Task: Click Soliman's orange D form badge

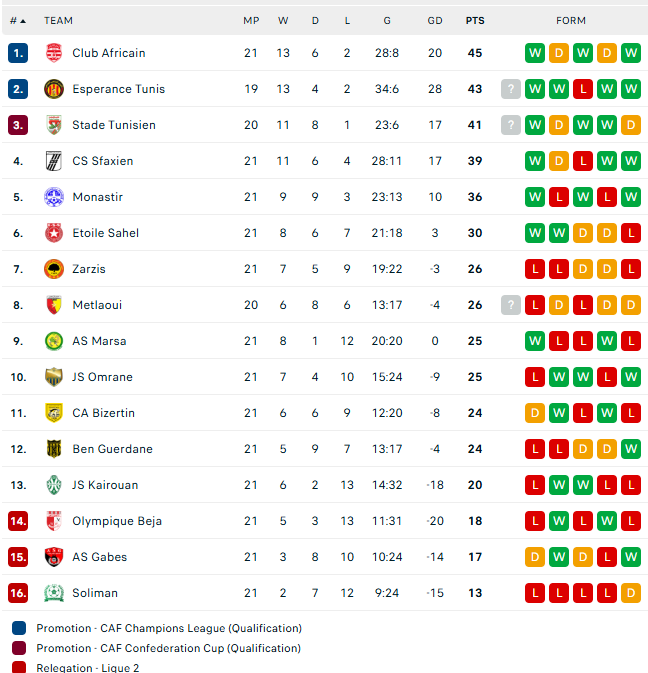Action: coord(631,593)
